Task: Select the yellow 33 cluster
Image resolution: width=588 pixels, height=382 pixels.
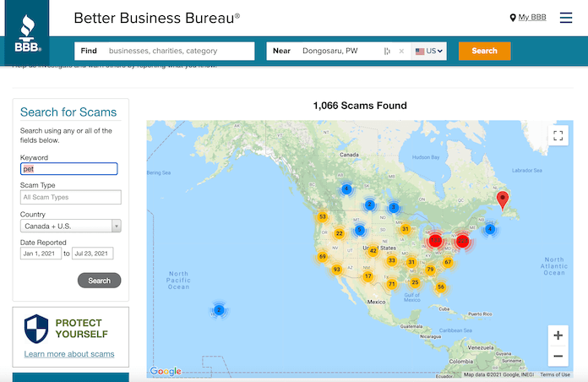Action: [391, 260]
